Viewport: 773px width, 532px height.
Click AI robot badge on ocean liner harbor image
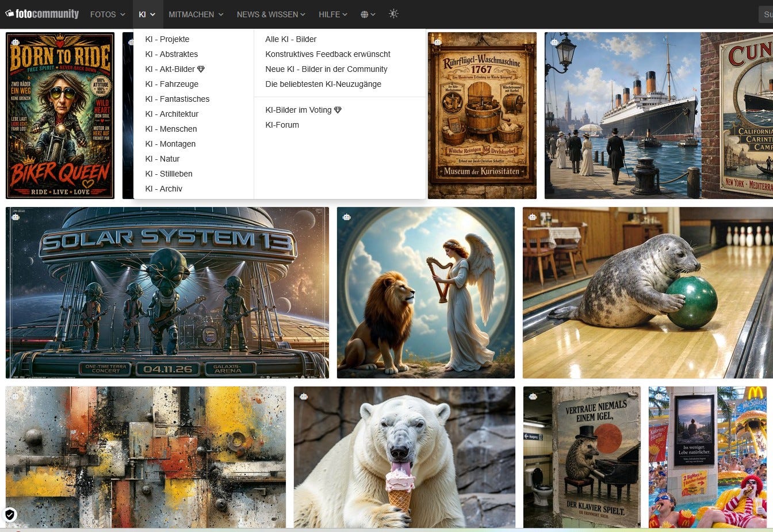[x=554, y=42]
